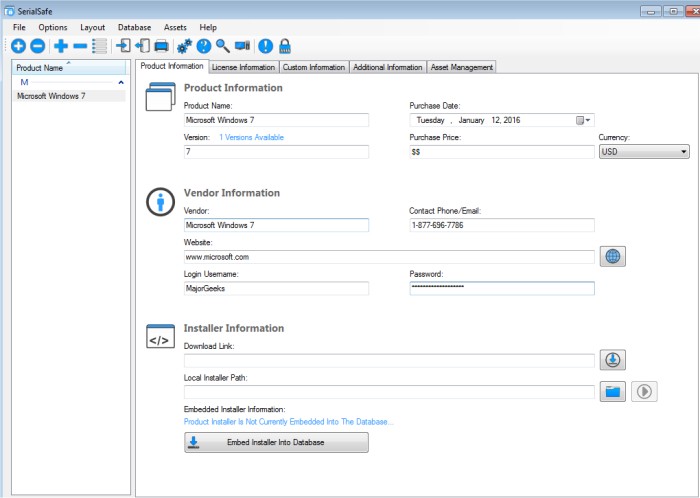Open the Options menu
This screenshot has width=700, height=498.
click(53, 27)
